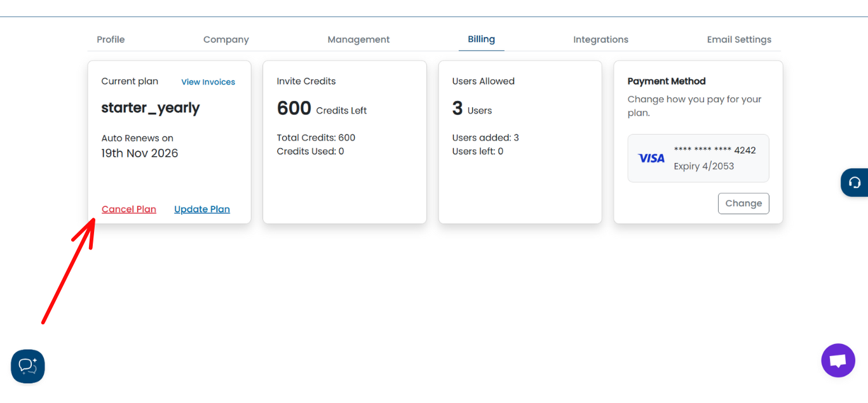Image resolution: width=868 pixels, height=403 pixels.
Task: Click the Users left: 0 text
Action: point(478,151)
